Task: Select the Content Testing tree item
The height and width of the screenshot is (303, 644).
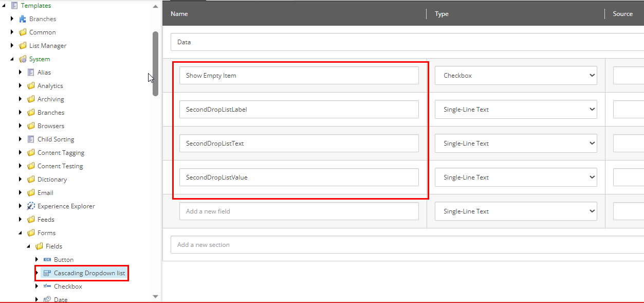Action: (x=60, y=166)
